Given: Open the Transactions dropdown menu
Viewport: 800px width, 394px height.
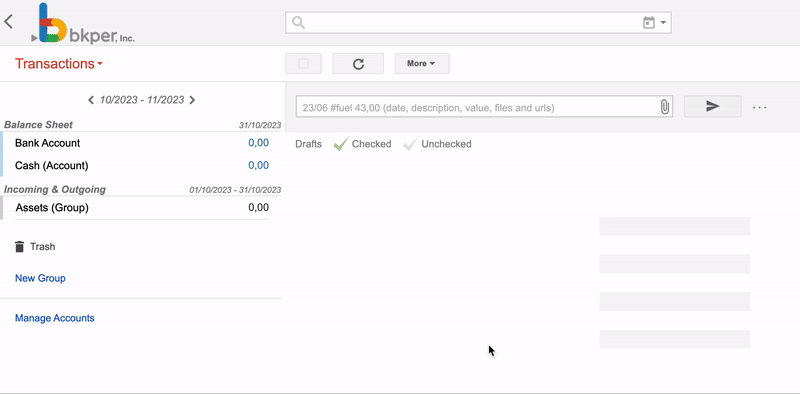Looking at the screenshot, I should [x=59, y=64].
